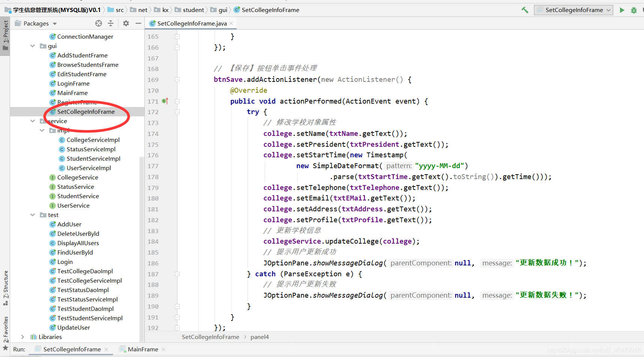Collapse the gui package node
The width and height of the screenshot is (644, 357).
[33, 46]
